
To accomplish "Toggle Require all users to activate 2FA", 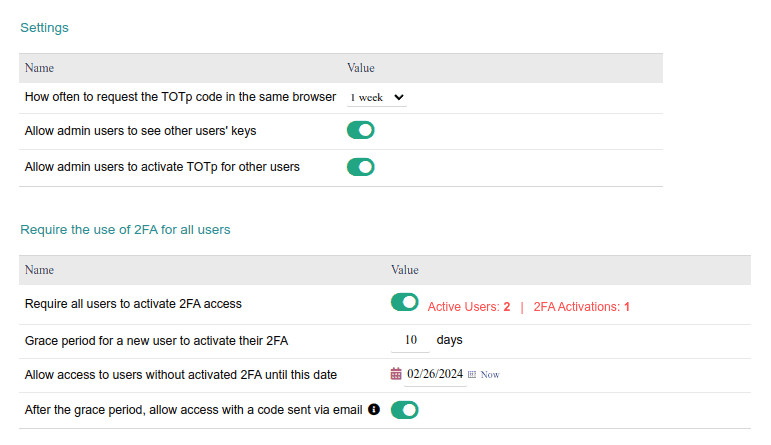I will [x=404, y=302].
